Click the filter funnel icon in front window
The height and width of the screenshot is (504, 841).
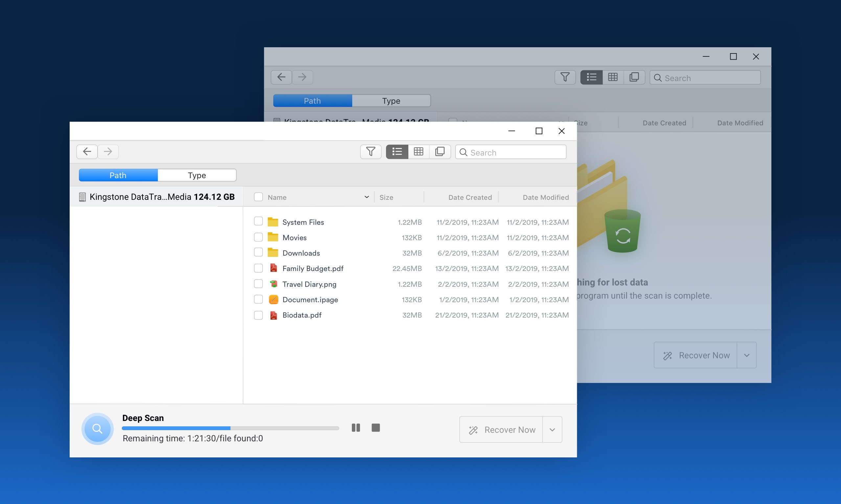[x=371, y=152]
